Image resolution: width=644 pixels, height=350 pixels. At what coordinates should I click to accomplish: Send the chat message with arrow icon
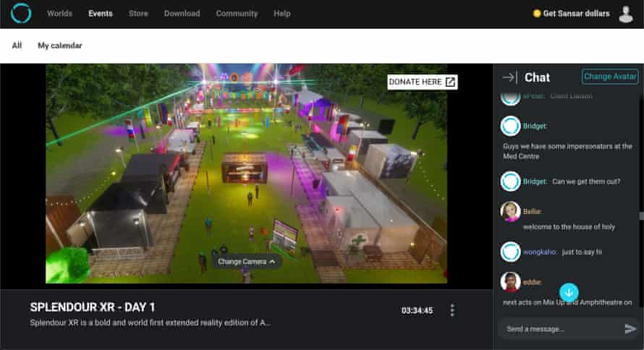pos(630,328)
